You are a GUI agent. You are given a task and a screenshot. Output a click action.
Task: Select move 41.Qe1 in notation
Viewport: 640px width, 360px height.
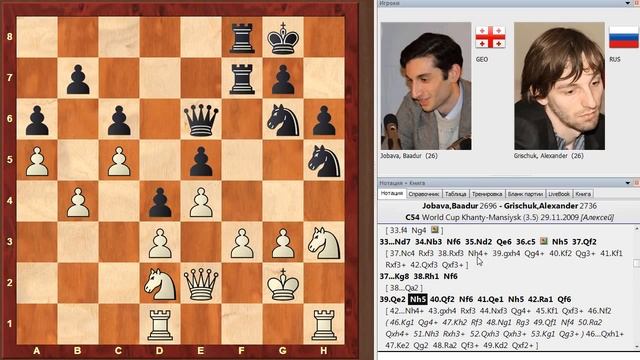tap(490, 299)
